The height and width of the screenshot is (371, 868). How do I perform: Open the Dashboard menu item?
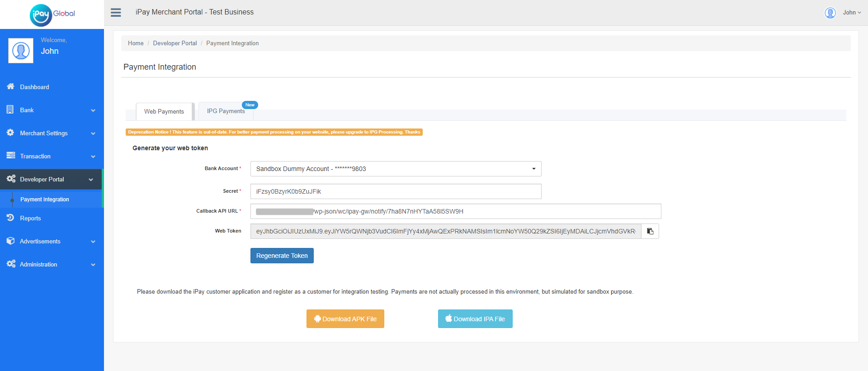click(34, 87)
